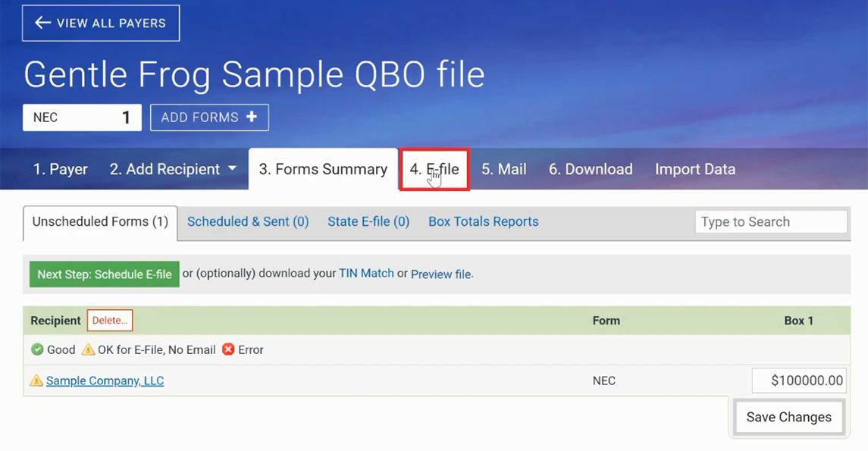
Task: Click the Good status legend label
Action: point(61,349)
